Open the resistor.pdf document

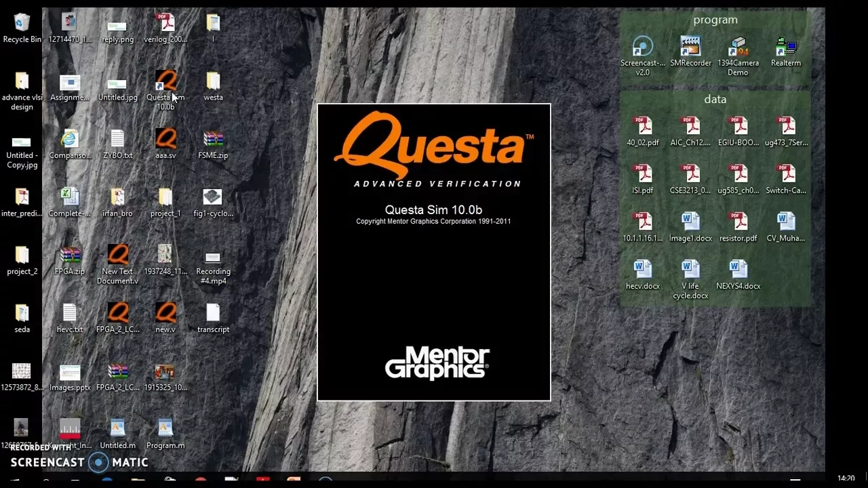[x=738, y=227]
